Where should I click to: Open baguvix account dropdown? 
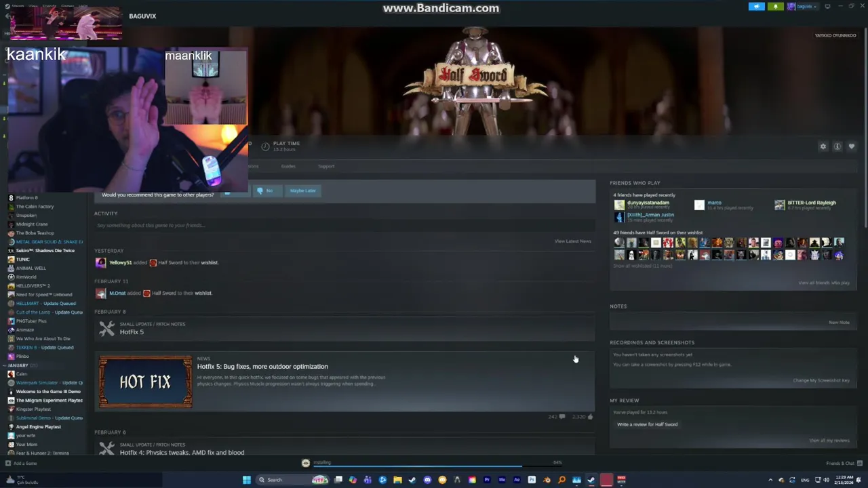coord(804,6)
